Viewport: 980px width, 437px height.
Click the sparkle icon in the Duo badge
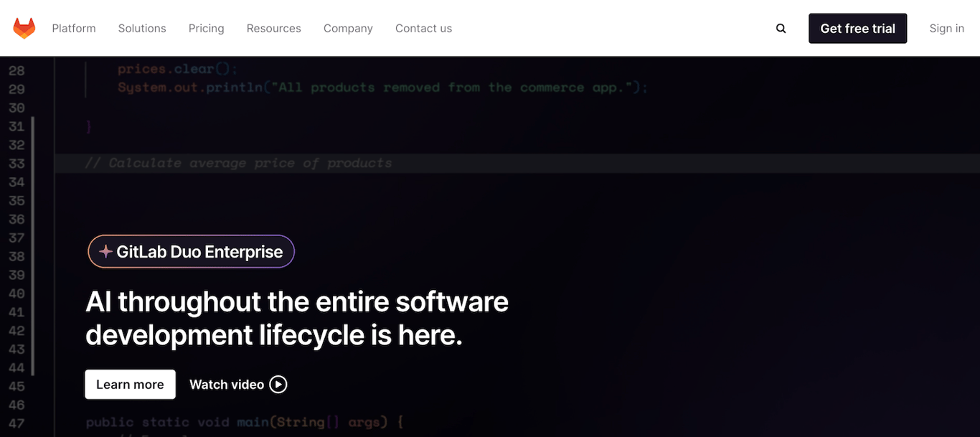tap(105, 251)
